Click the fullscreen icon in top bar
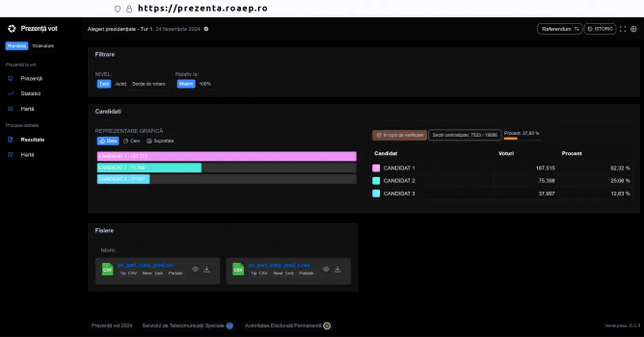 coord(623,29)
